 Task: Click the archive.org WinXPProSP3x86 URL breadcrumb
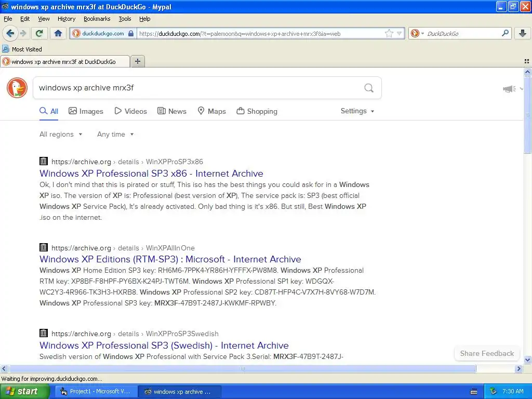pos(127,162)
